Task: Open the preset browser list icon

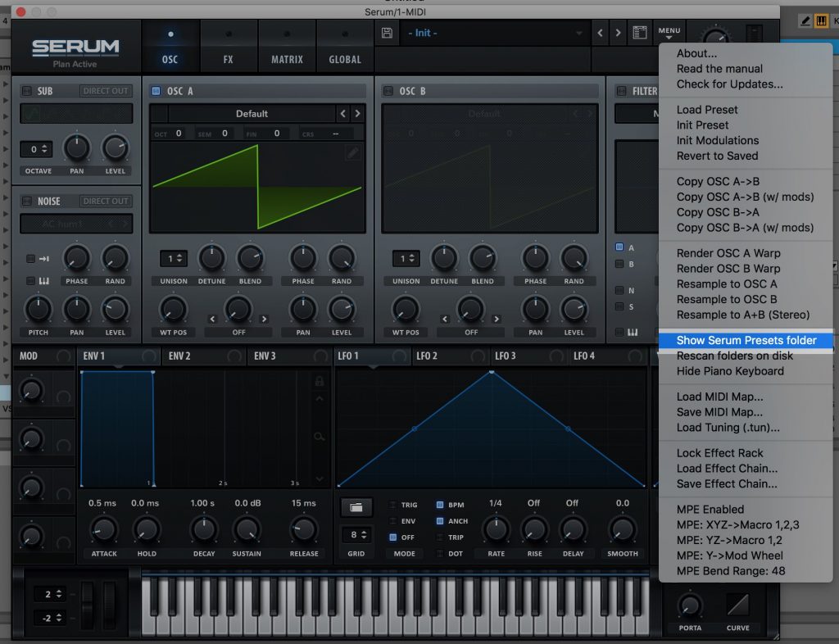Action: tap(640, 33)
